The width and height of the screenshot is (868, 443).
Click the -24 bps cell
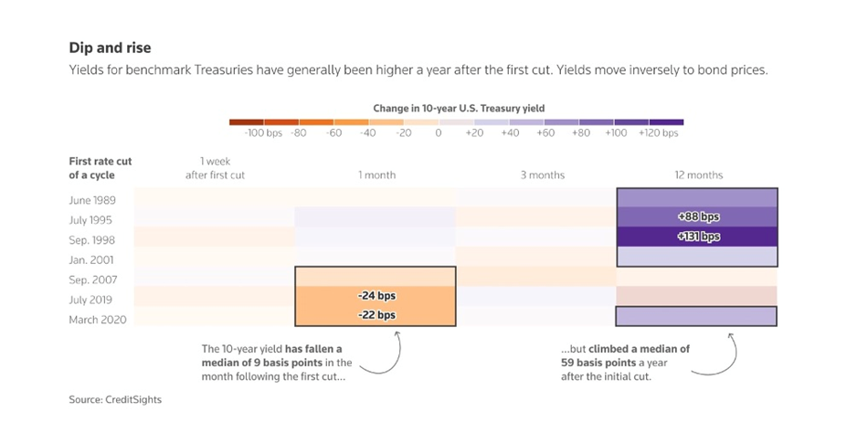[x=376, y=296]
